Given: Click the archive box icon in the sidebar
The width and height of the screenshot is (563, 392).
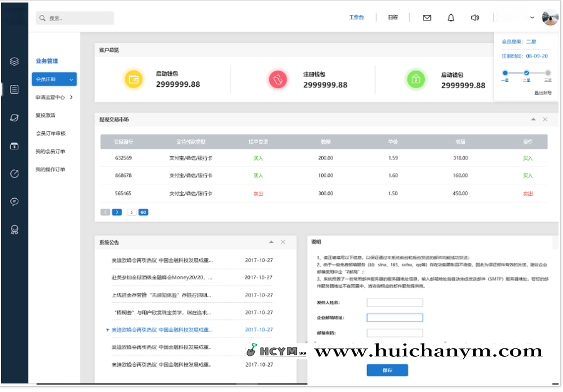Looking at the screenshot, I should [x=14, y=146].
